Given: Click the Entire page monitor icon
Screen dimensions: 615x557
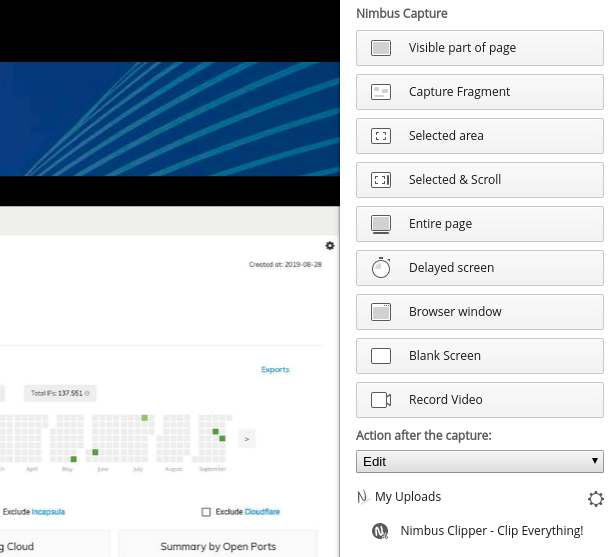Looking at the screenshot, I should 381,224.
